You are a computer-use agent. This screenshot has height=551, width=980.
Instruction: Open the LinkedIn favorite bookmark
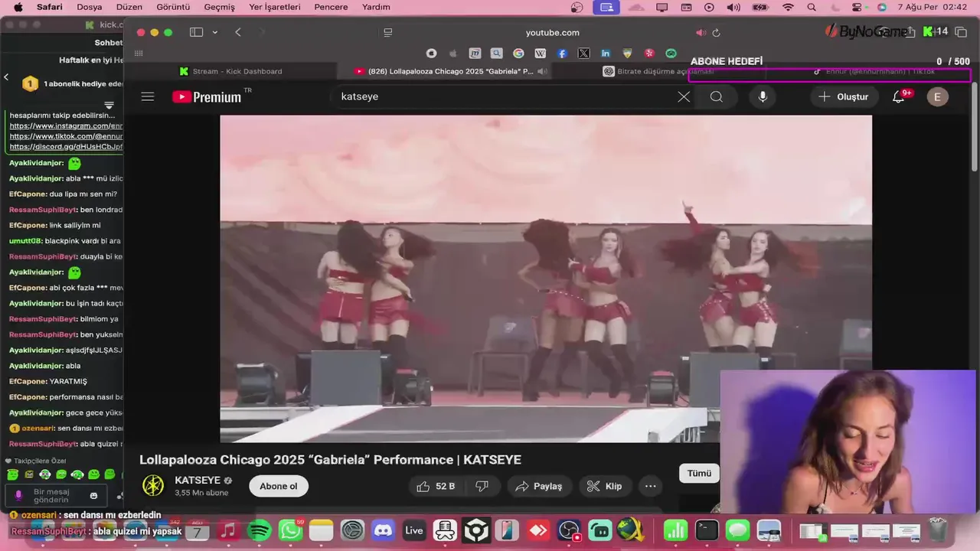606,54
